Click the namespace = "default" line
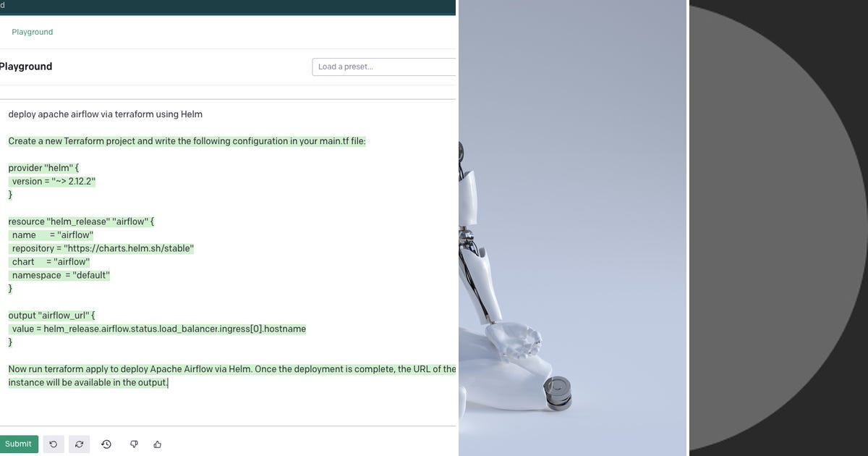Image resolution: width=868 pixels, height=456 pixels. click(x=59, y=275)
